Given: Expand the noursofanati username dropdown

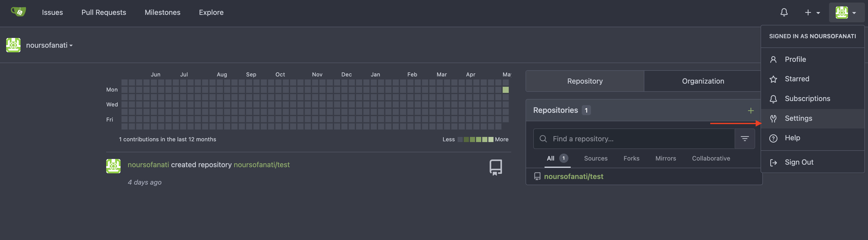Looking at the screenshot, I should [49, 45].
